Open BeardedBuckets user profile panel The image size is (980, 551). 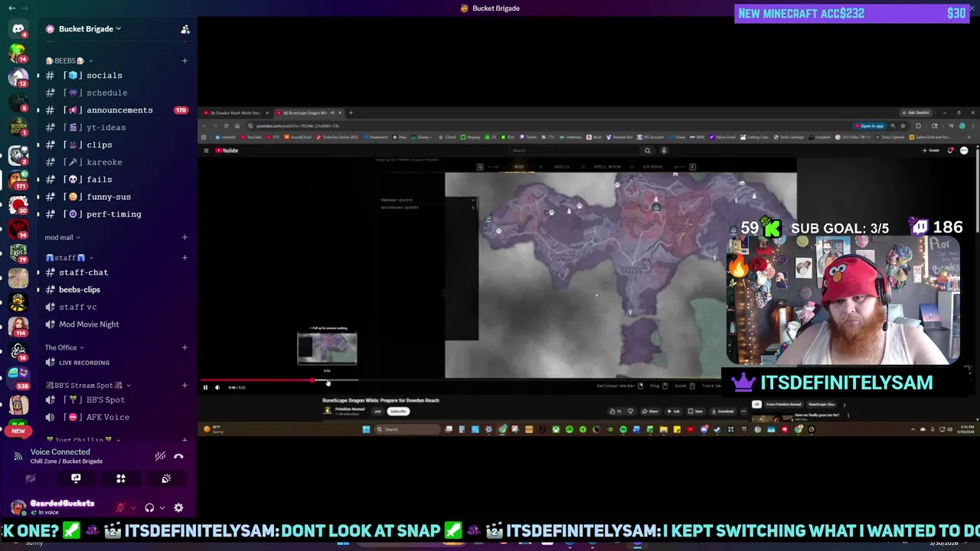click(60, 507)
